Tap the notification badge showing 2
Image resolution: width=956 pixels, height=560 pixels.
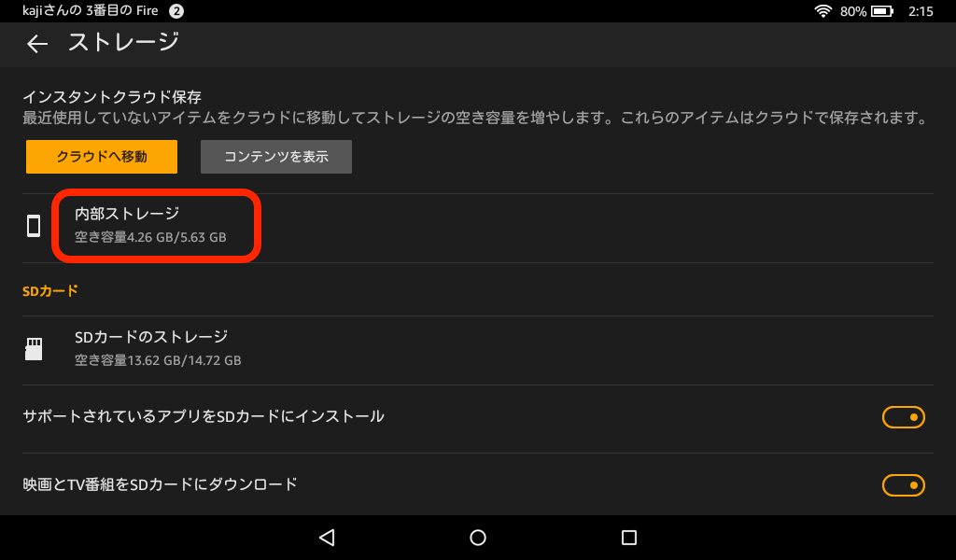pyautogui.click(x=176, y=11)
